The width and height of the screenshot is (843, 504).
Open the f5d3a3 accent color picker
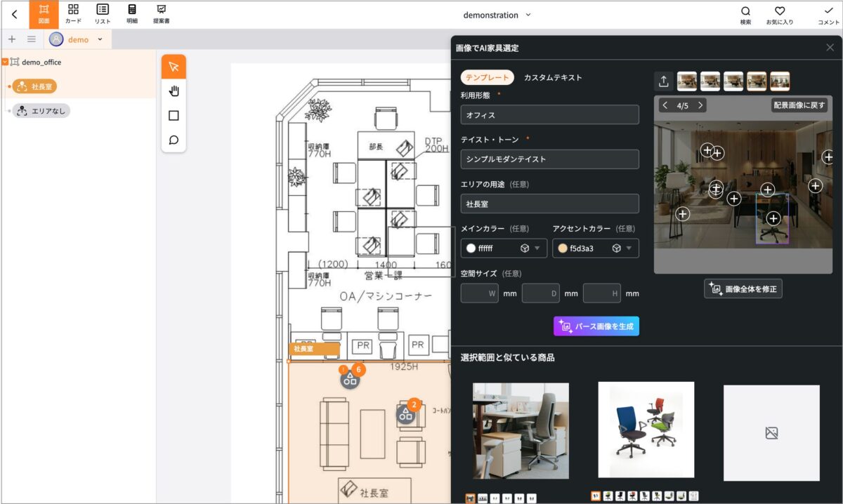595,248
